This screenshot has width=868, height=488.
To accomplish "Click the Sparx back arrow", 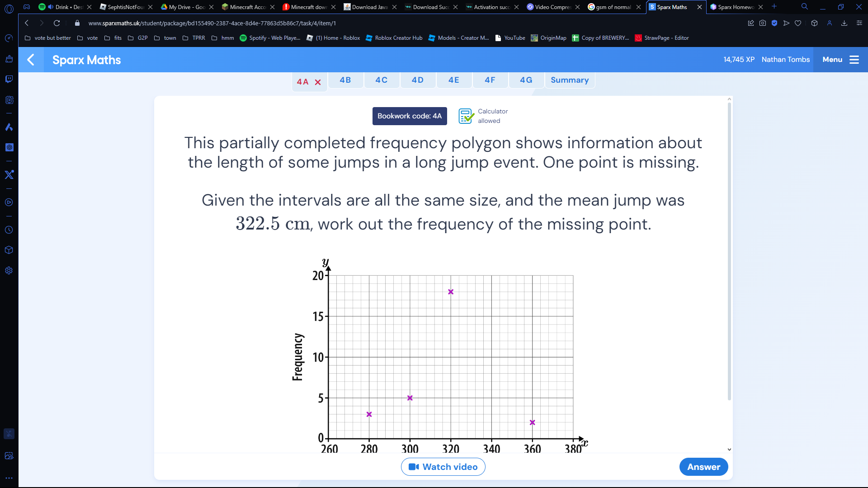I will 31,60.
